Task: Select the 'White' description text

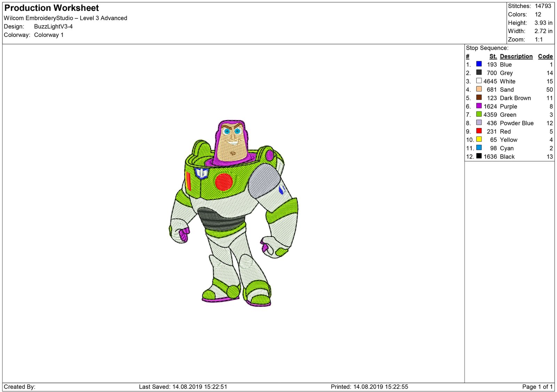Action: click(x=508, y=81)
